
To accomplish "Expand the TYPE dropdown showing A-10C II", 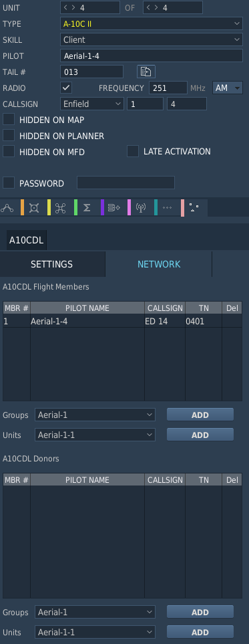I will pyautogui.click(x=152, y=24).
